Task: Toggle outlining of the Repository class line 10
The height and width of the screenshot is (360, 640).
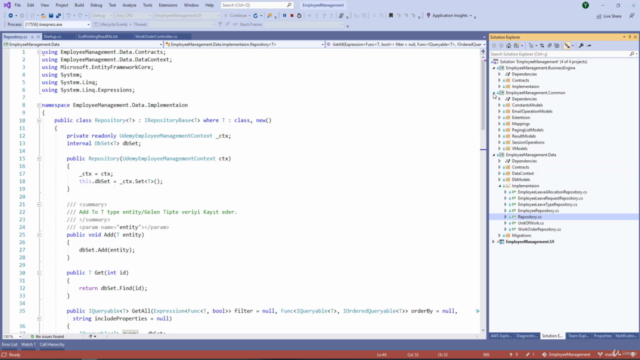Action: pyautogui.click(x=39, y=120)
